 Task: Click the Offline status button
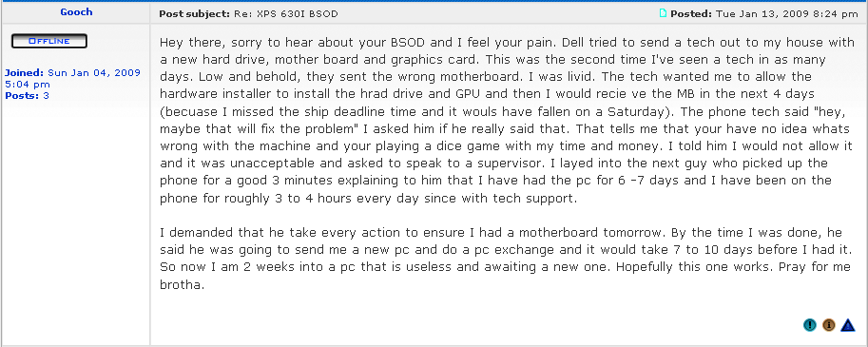pos(49,41)
